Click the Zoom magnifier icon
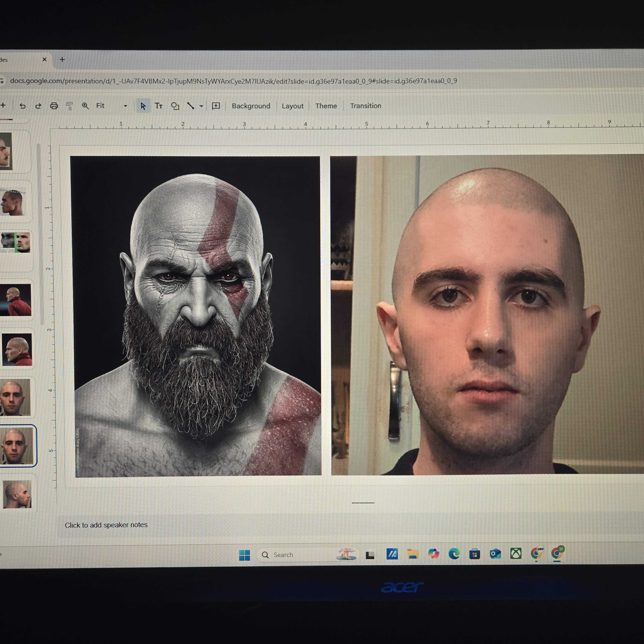 pos(85,106)
